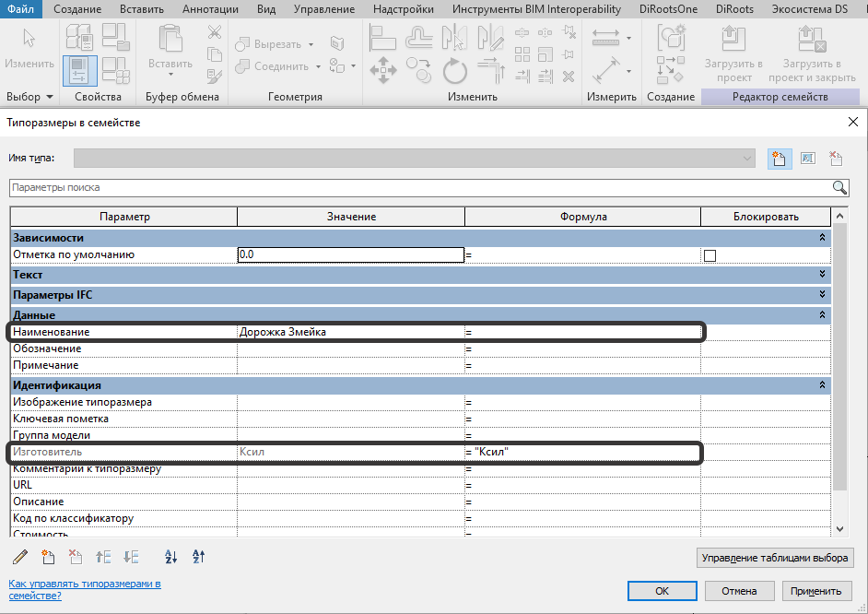The image size is (868, 614).
Task: Open the Как управлять типоразмерами в семействе link
Action: [x=85, y=590]
